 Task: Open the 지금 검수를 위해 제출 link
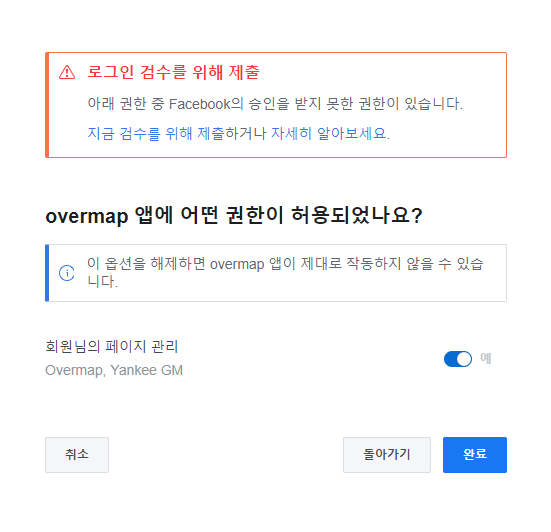tap(156, 134)
